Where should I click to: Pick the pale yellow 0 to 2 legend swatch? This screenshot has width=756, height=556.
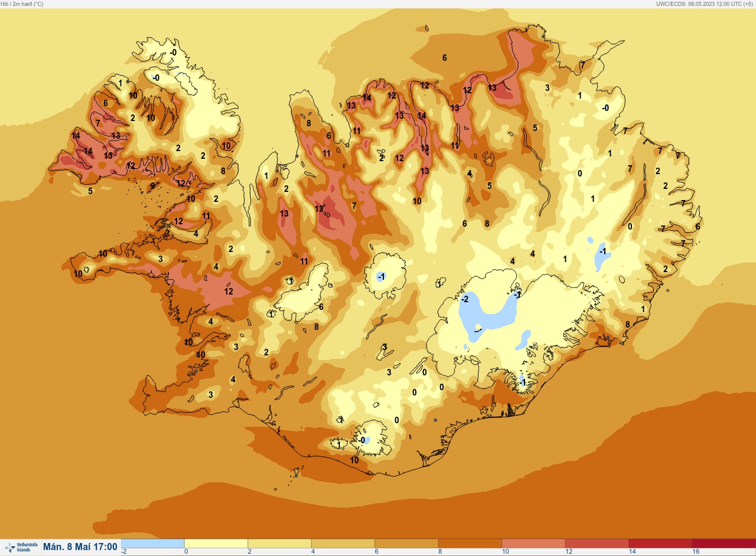tap(216, 543)
